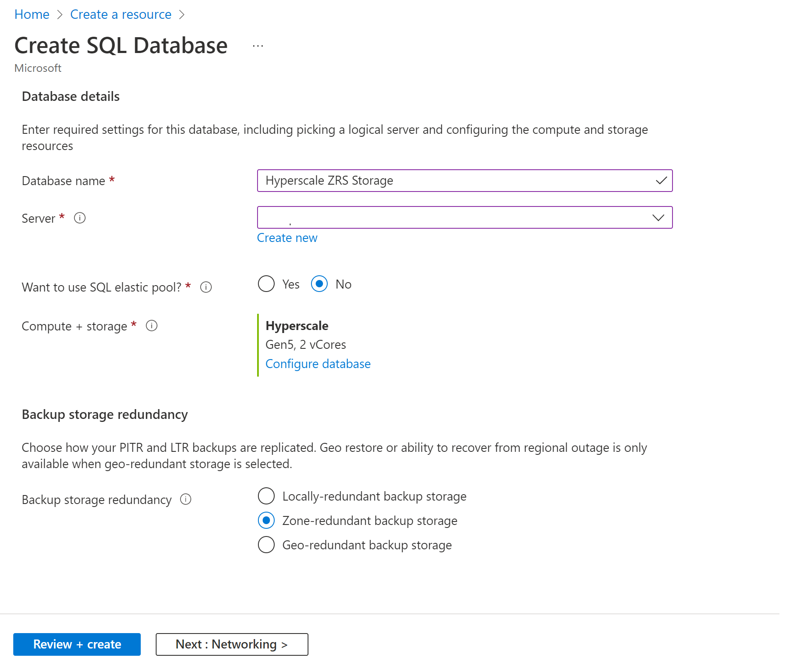Expand the Server dropdown
This screenshot has height=672, width=788.
(x=658, y=218)
